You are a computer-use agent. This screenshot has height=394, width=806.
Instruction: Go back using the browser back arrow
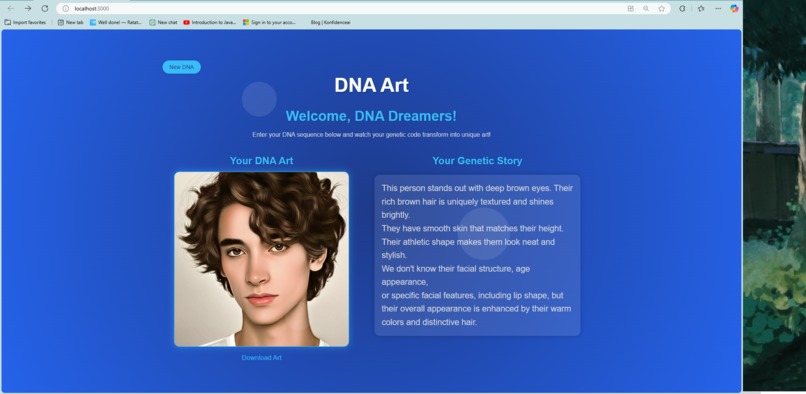pos(11,9)
